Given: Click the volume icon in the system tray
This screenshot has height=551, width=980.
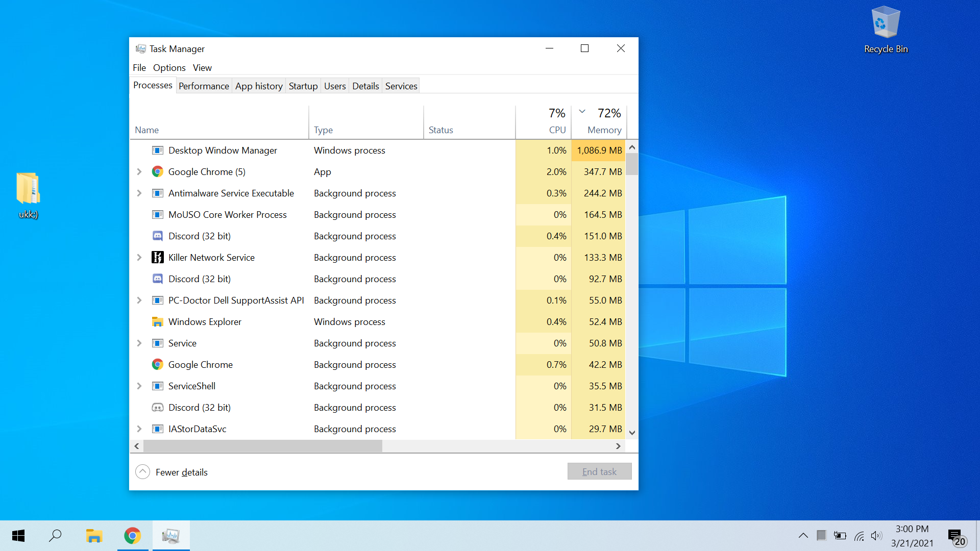Looking at the screenshot, I should pos(877,536).
